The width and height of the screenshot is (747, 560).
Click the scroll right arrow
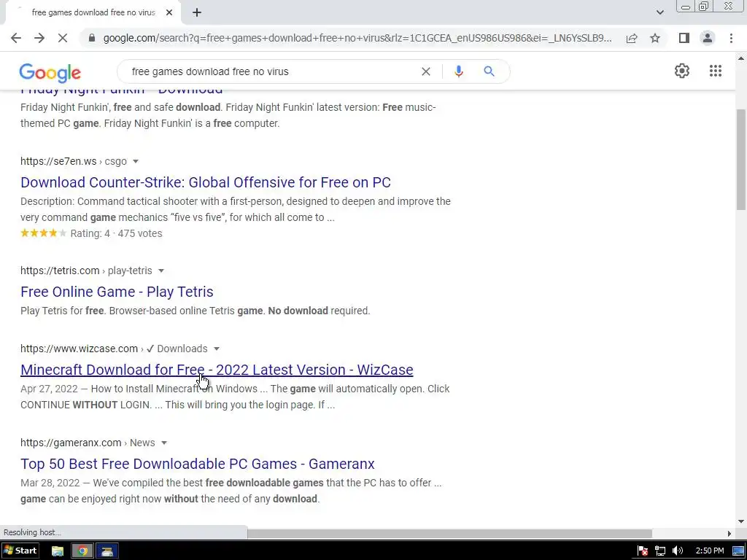click(729, 533)
